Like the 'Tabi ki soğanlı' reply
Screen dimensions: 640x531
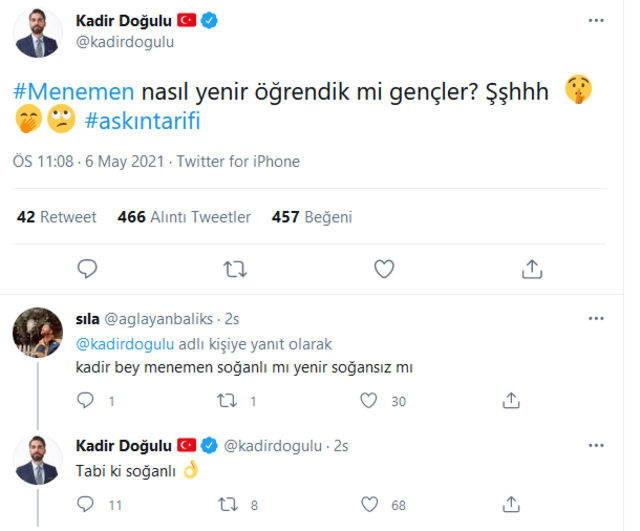point(369,505)
